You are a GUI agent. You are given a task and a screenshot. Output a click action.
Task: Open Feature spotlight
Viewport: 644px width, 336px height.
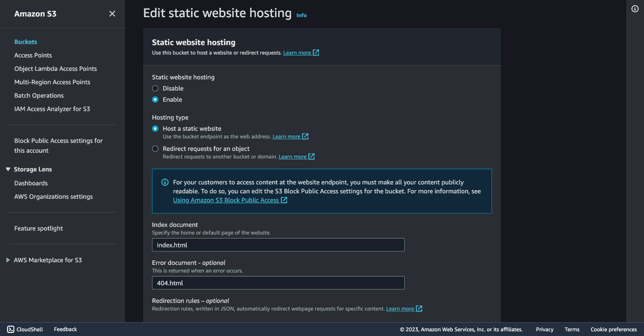click(x=39, y=228)
